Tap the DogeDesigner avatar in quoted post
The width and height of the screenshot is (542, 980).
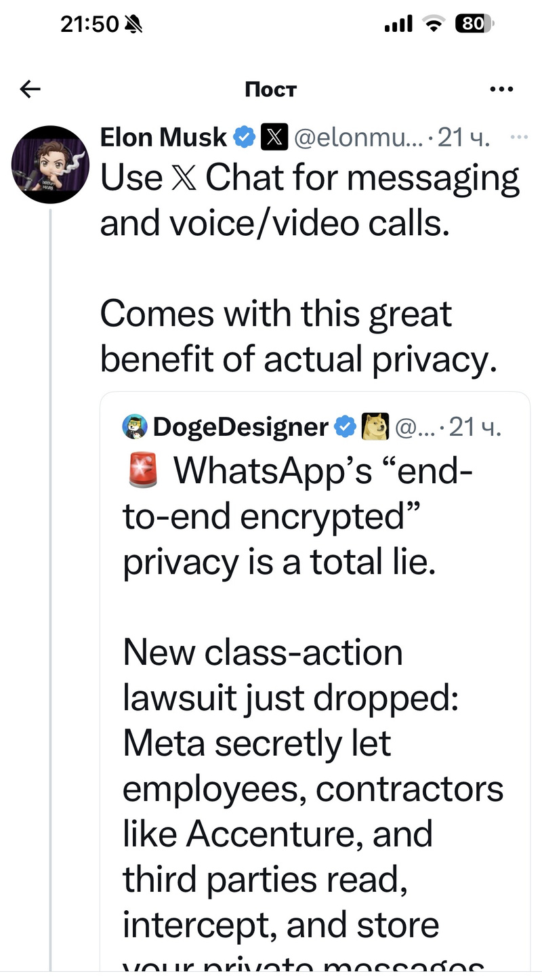click(x=135, y=427)
